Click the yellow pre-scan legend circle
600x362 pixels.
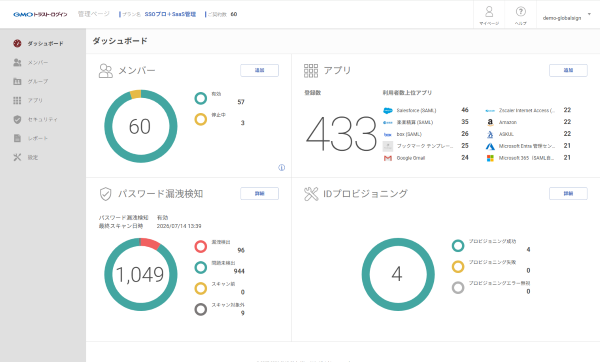click(x=201, y=289)
